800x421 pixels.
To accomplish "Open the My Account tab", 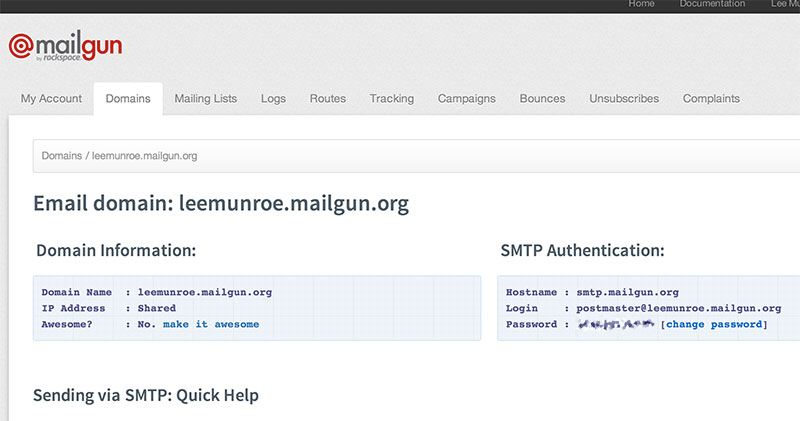I will 51,98.
